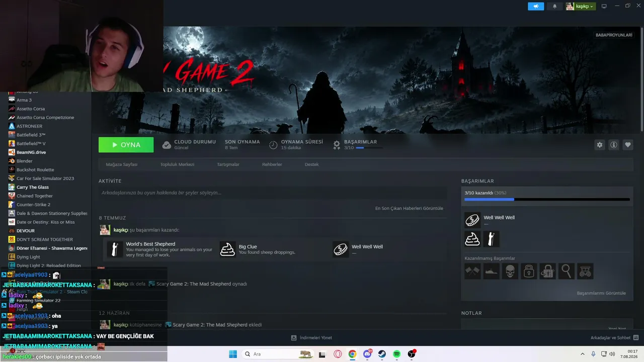Open Spotify from the taskbar
644x362 pixels.
coord(396,354)
